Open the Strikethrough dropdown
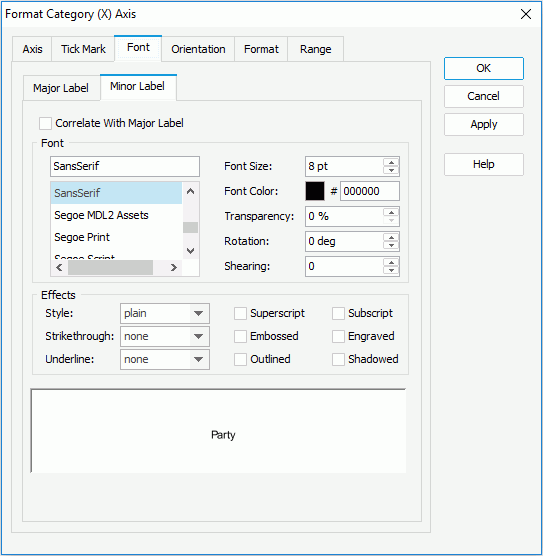This screenshot has width=543, height=556. click(165, 337)
